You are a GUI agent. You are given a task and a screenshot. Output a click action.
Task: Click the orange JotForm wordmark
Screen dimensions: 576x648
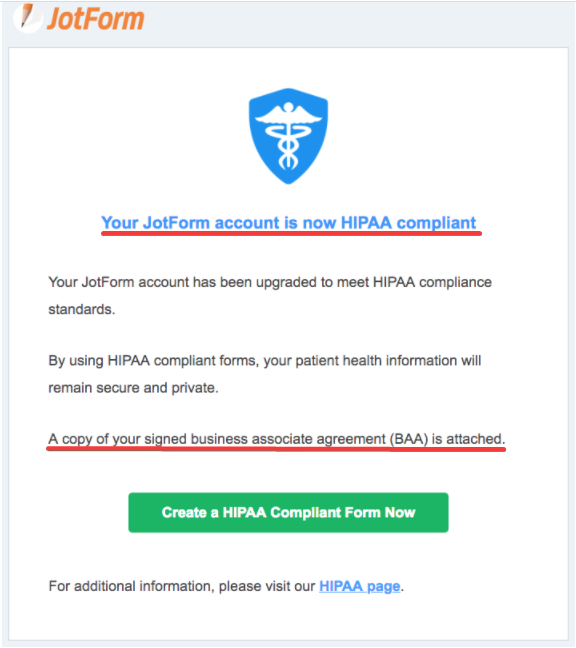coord(95,19)
